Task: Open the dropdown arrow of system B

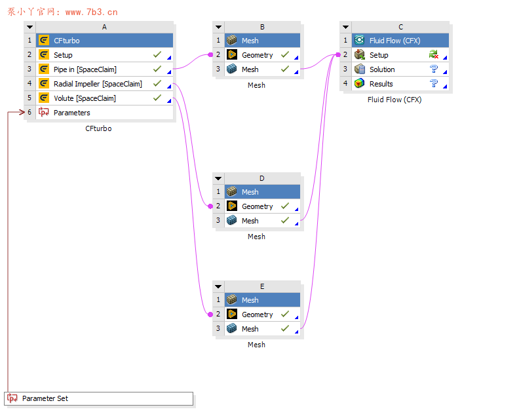Action: [x=218, y=27]
